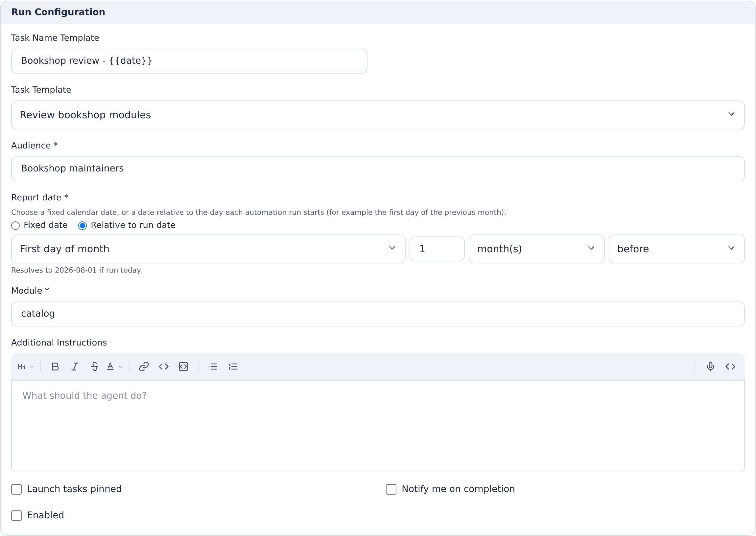
Task: Open the Task Template dropdown
Action: pyautogui.click(x=378, y=115)
